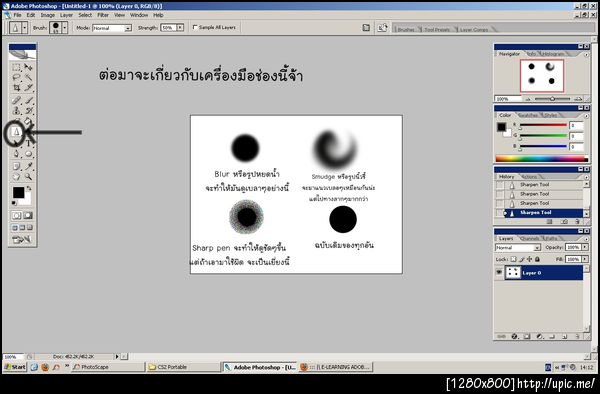This screenshot has height=394, width=600.
Task: Select the Sharpen tool in toolbox
Action: [x=16, y=132]
